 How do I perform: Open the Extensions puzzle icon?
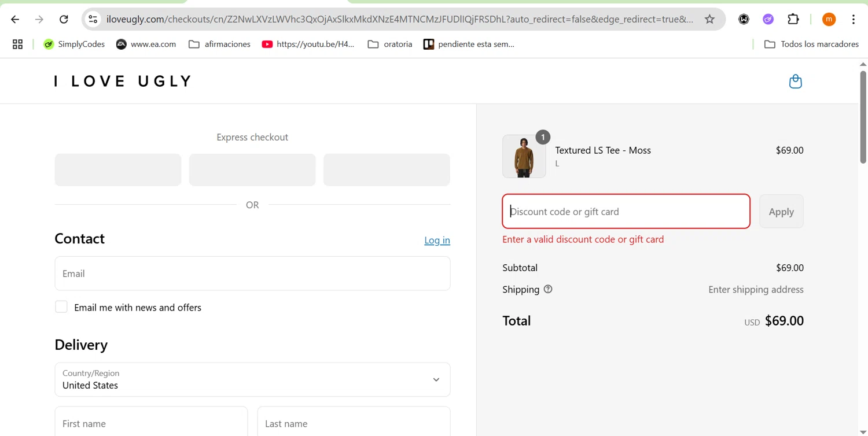click(x=793, y=19)
